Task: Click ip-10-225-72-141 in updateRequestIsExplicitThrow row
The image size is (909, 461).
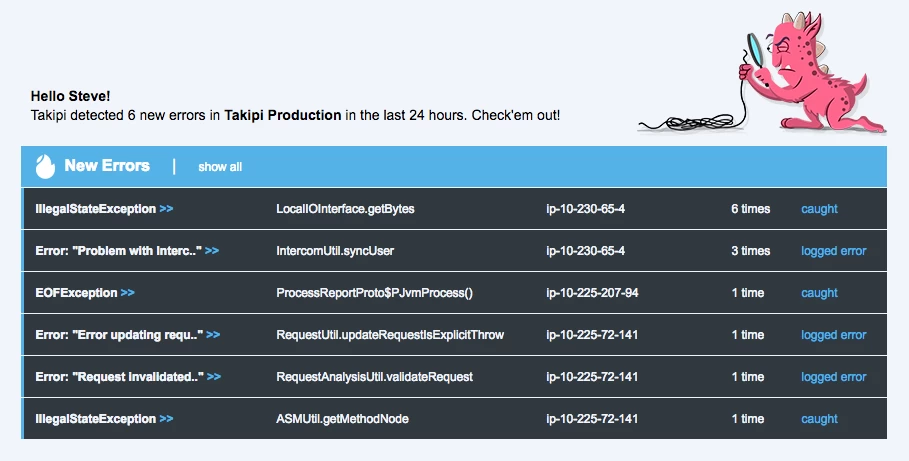Action: [x=592, y=335]
